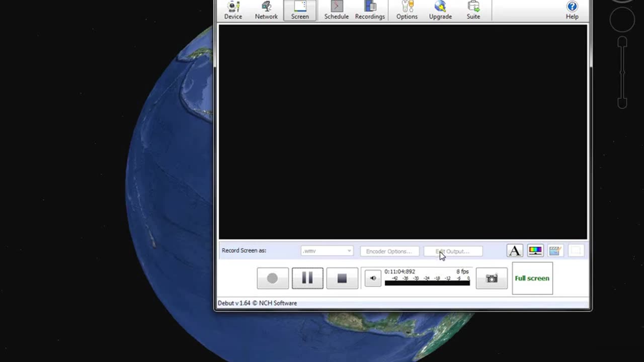The image size is (644, 362).
Task: Take a snapshot with the camera icon
Action: pos(492,278)
